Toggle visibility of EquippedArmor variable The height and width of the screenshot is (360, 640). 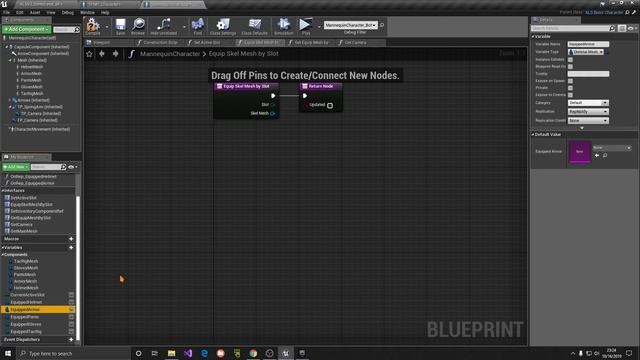(x=71, y=309)
